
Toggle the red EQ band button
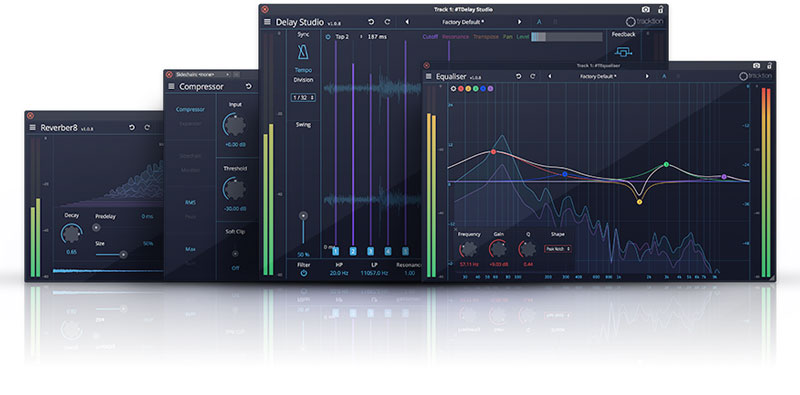(x=461, y=88)
